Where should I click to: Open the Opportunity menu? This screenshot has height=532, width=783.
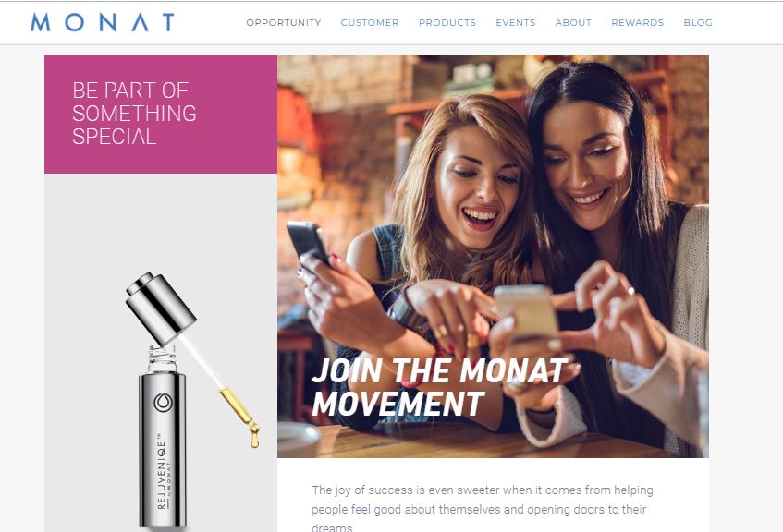(284, 22)
